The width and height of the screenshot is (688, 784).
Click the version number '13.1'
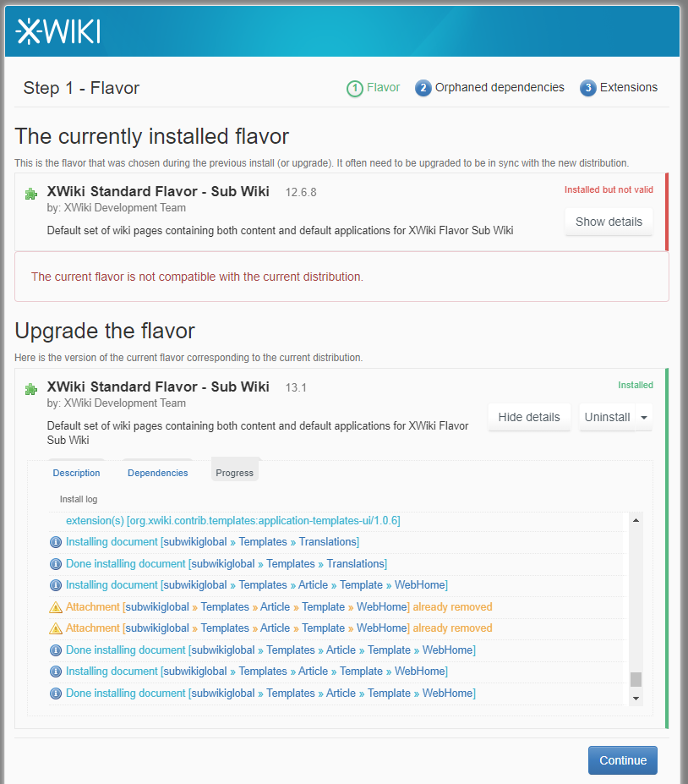coord(296,388)
